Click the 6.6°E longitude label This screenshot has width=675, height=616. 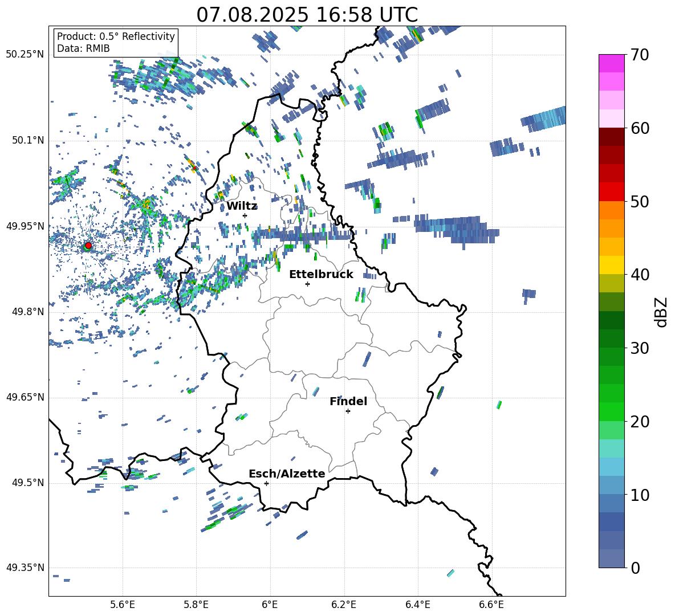[491, 605]
